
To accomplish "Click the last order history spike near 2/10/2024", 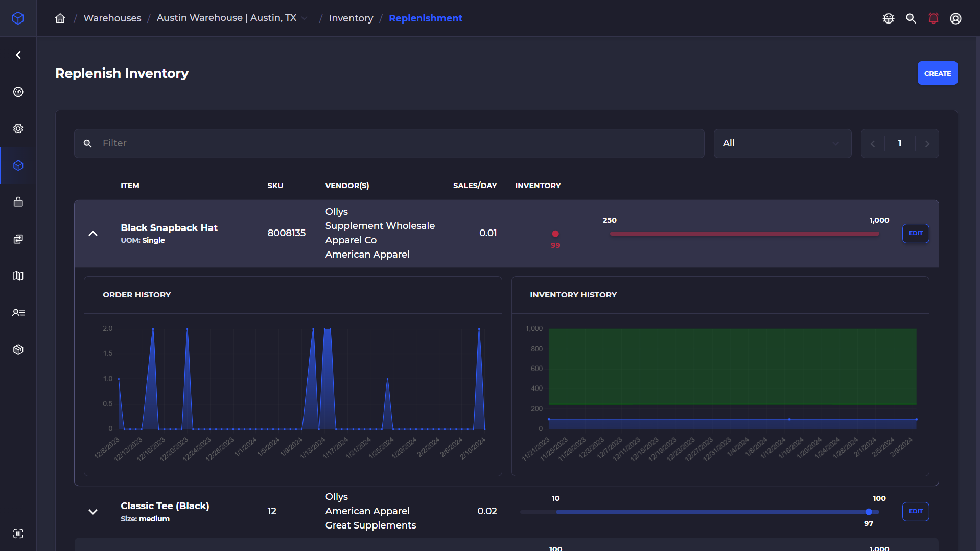I will (x=479, y=378).
